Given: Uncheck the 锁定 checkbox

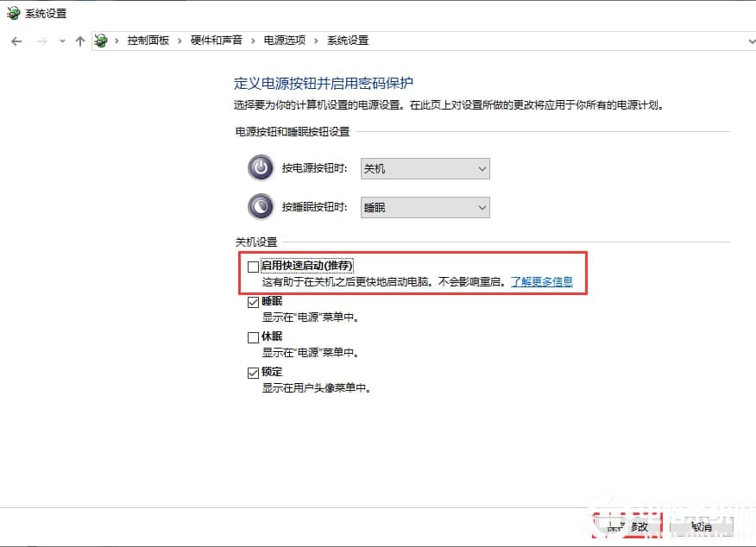Looking at the screenshot, I should click(253, 373).
